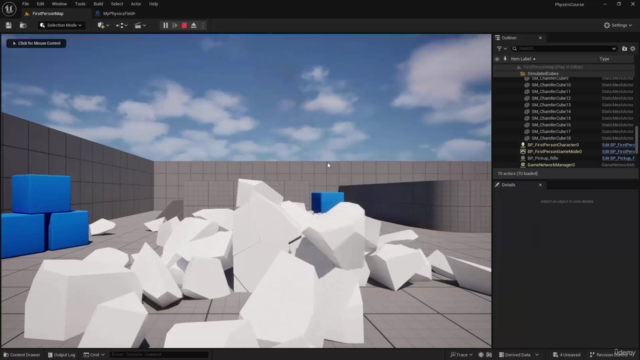The image size is (640, 360).
Task: Click the pin column header in Outliner
Action: click(x=505, y=59)
